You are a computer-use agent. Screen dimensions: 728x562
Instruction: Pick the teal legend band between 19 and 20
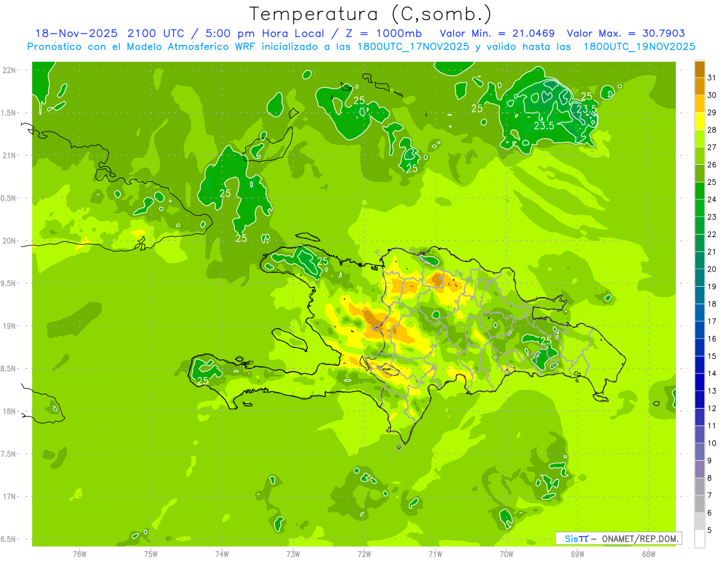tap(699, 278)
